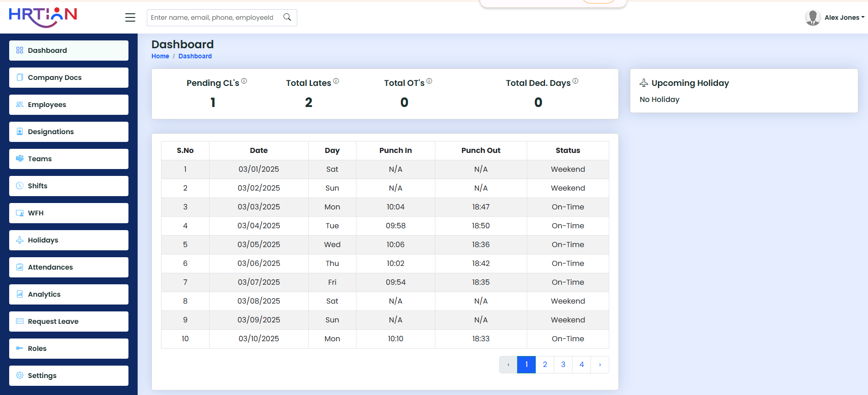Open Company Docs from the sidebar

coord(69,78)
